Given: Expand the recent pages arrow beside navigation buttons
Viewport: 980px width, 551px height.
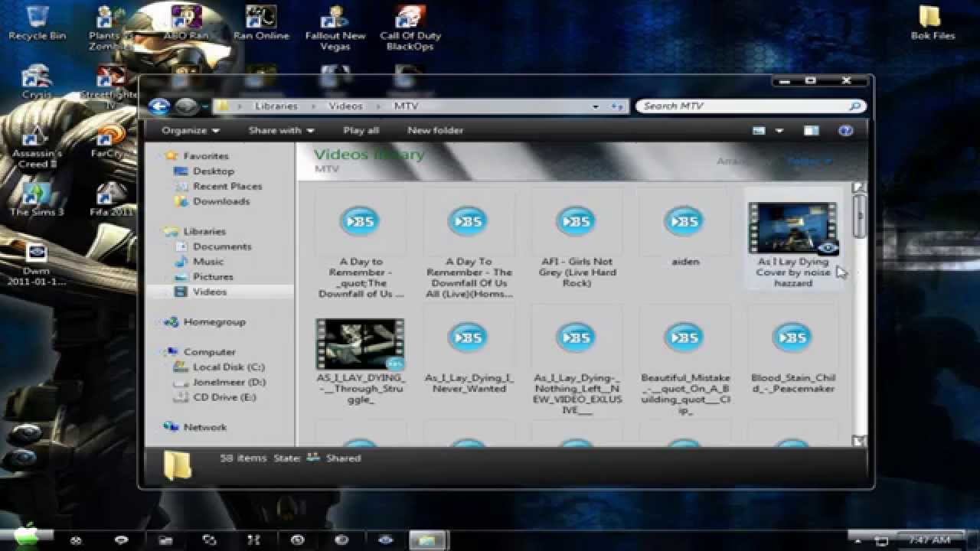Looking at the screenshot, I should point(204,106).
